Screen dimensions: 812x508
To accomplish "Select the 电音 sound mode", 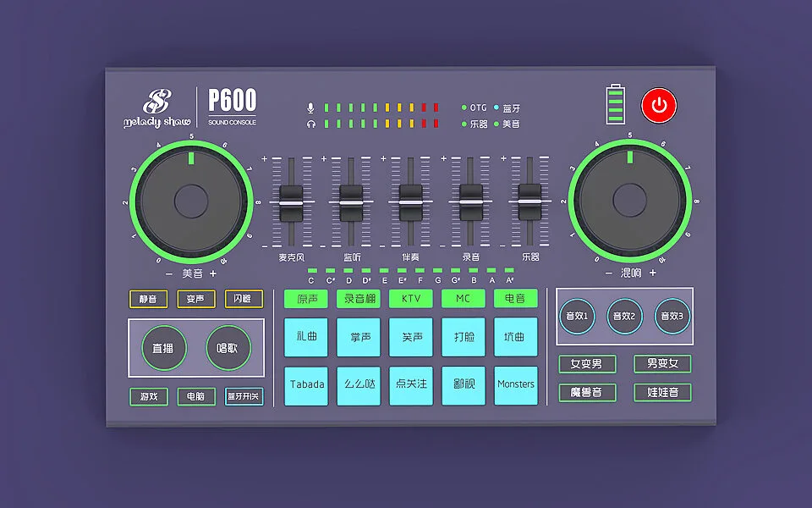I will click(x=514, y=299).
